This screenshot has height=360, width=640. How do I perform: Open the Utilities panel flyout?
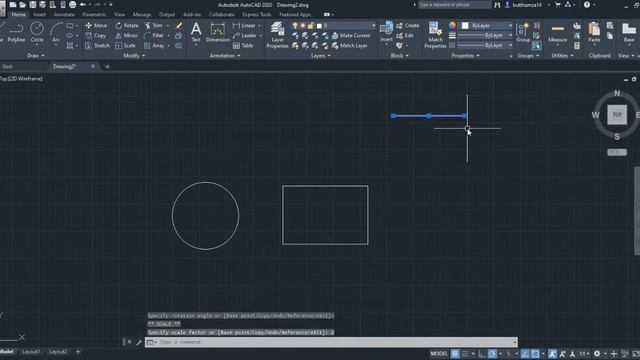point(562,56)
